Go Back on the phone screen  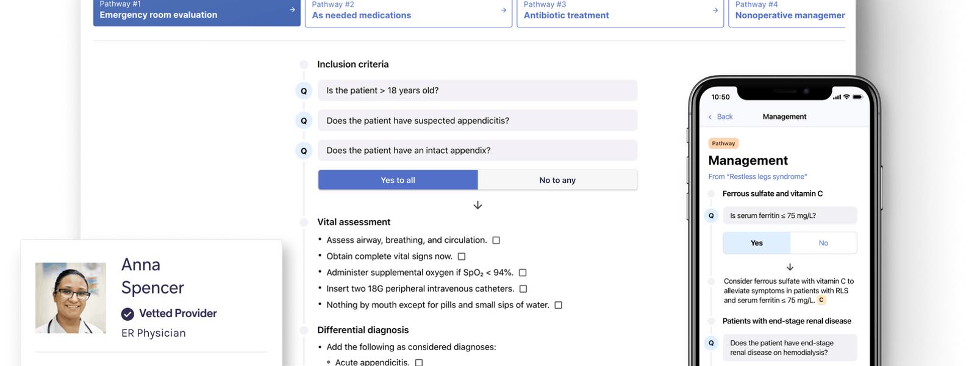(721, 117)
